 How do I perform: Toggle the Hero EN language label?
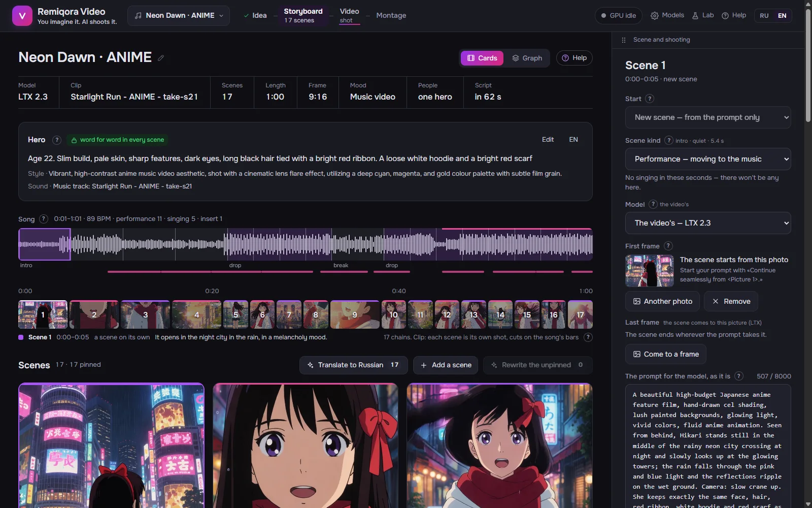click(x=573, y=139)
